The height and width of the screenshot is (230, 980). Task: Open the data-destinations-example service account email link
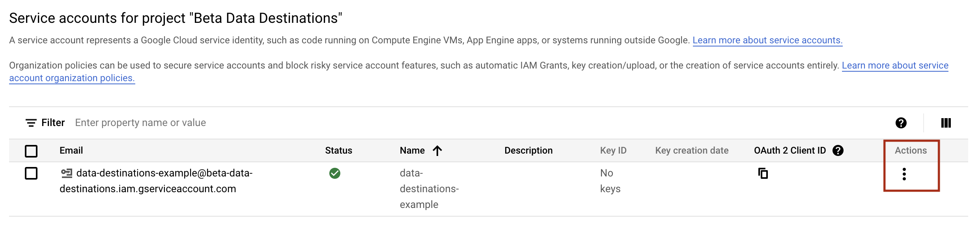tap(156, 181)
